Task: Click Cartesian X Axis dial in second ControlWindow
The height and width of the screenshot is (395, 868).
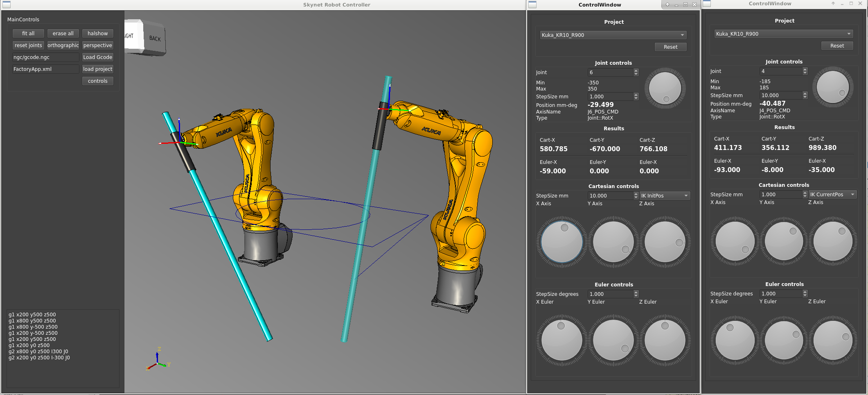Action: [x=735, y=241]
